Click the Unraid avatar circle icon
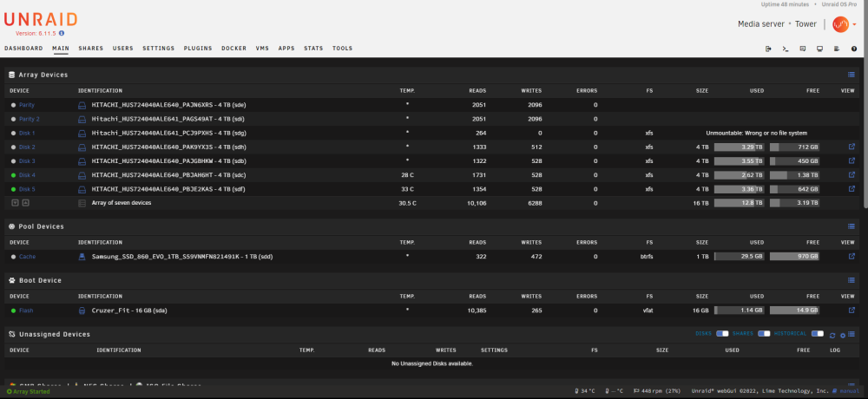Screen dimensions: 868x399 click(841, 23)
